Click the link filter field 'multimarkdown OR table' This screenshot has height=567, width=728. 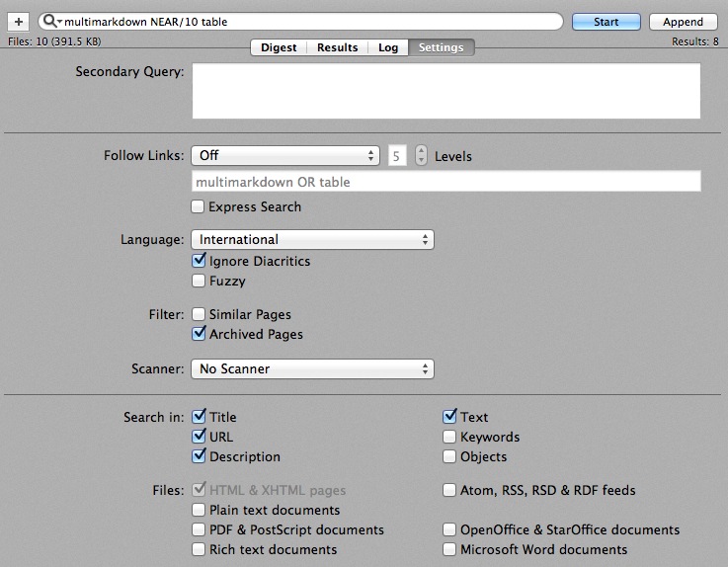446,182
